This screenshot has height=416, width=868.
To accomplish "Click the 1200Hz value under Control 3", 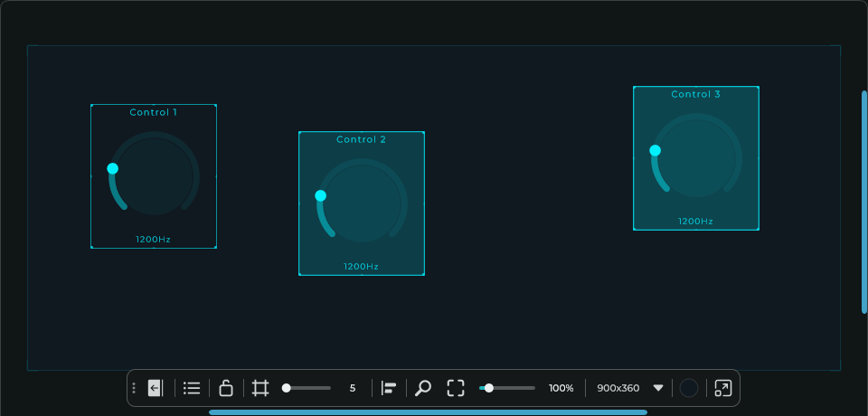I will point(696,221).
